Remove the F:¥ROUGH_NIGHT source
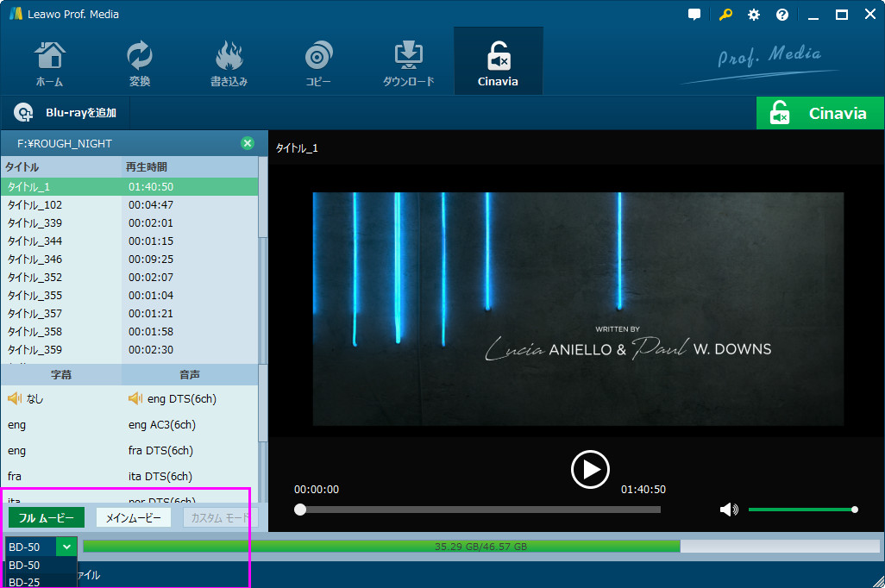Viewport: 885px width, 588px height. pos(248,143)
